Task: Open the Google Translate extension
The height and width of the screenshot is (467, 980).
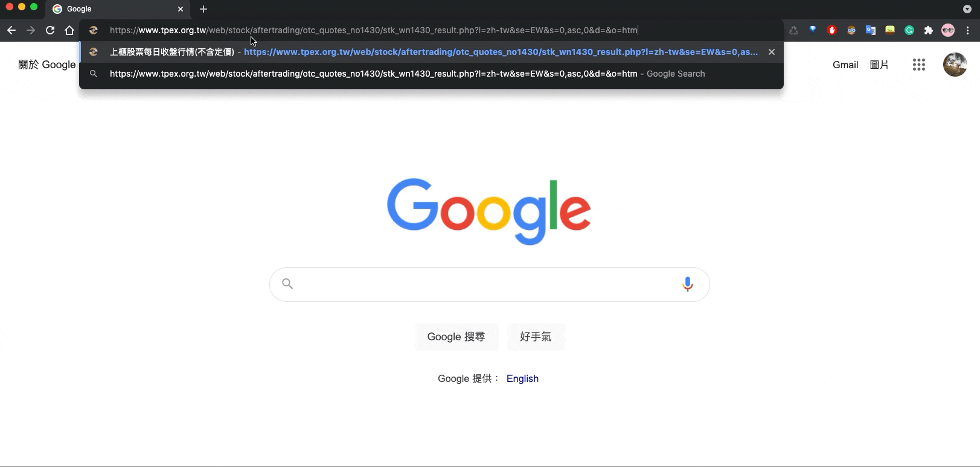Action: click(871, 30)
